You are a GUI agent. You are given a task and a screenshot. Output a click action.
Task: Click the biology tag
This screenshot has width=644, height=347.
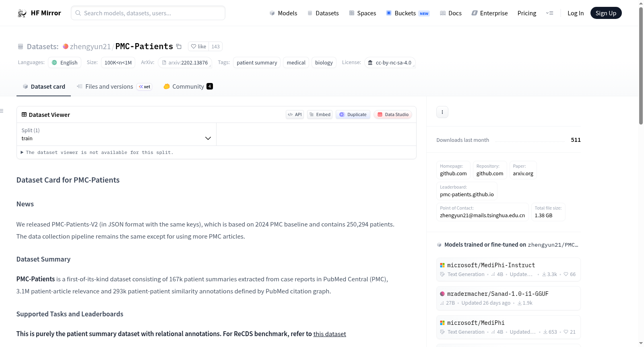pos(324,62)
